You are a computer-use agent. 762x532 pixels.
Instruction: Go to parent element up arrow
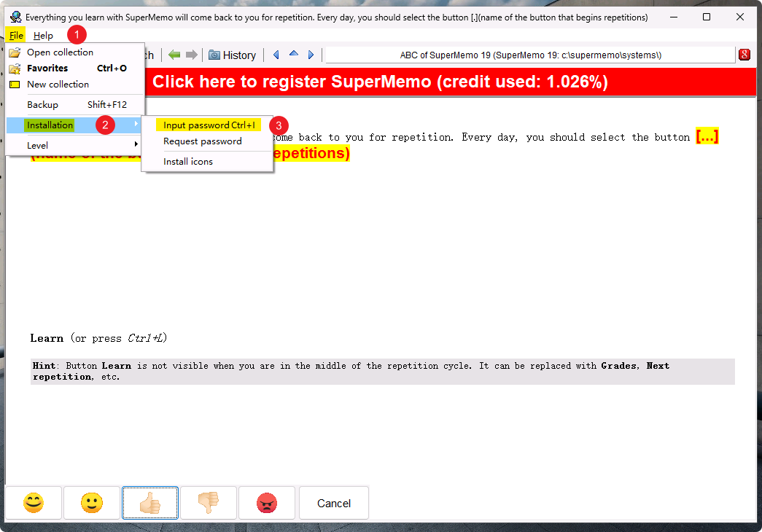[294, 54]
